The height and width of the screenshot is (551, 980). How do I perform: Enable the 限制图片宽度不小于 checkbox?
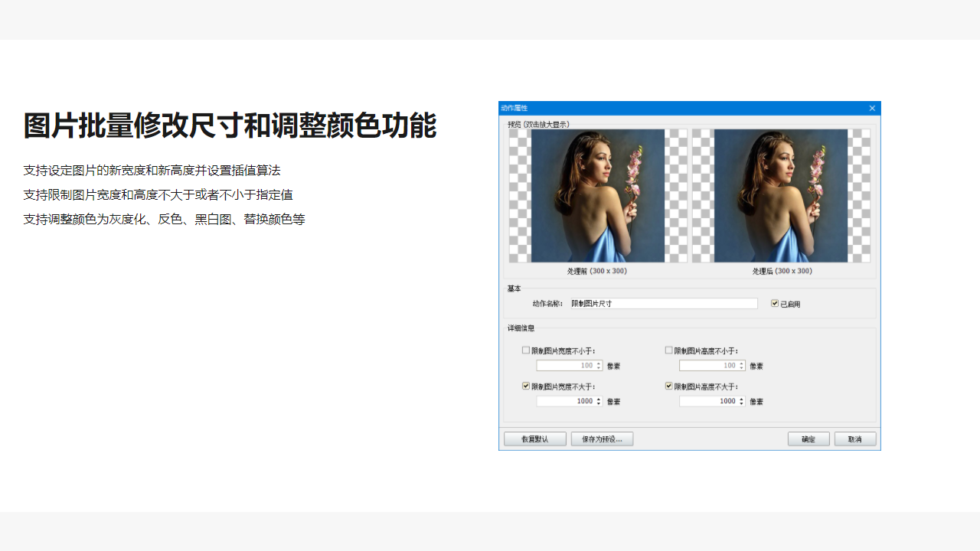(526, 350)
